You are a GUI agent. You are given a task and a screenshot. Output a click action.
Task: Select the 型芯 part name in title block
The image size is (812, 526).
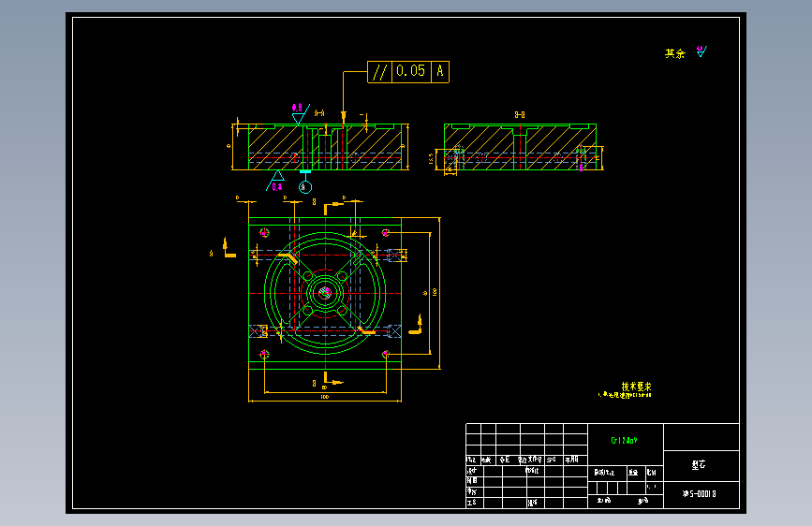click(698, 465)
